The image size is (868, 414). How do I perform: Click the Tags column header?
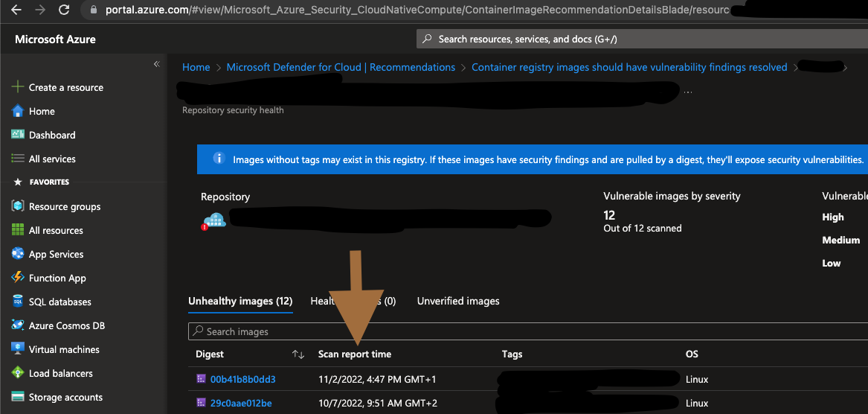(x=512, y=354)
